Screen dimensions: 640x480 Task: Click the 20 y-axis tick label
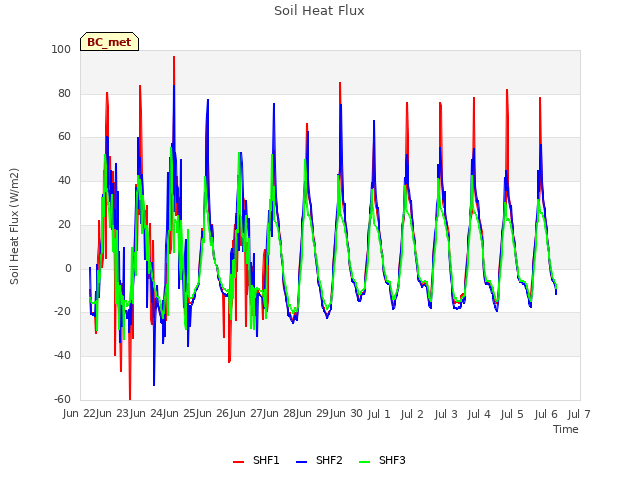point(64,224)
